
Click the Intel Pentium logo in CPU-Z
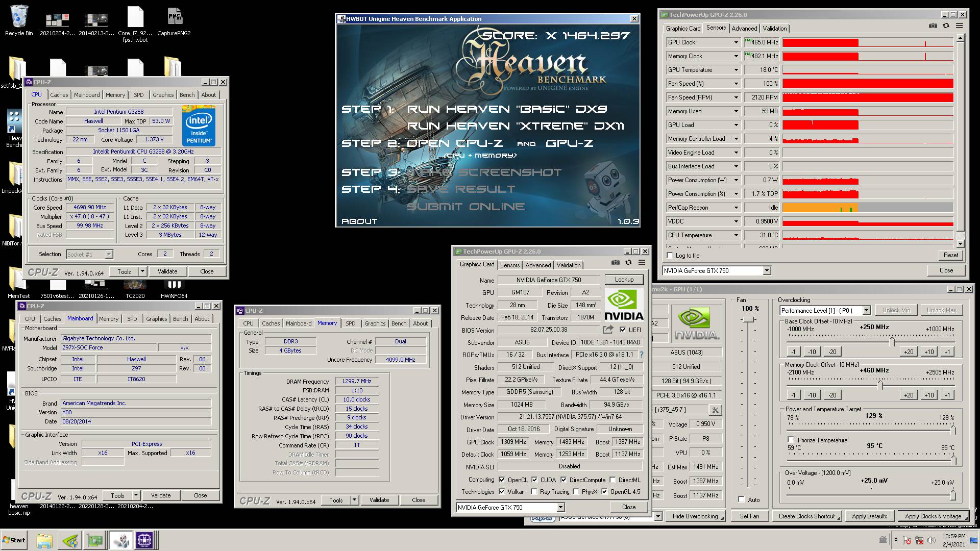tap(199, 126)
